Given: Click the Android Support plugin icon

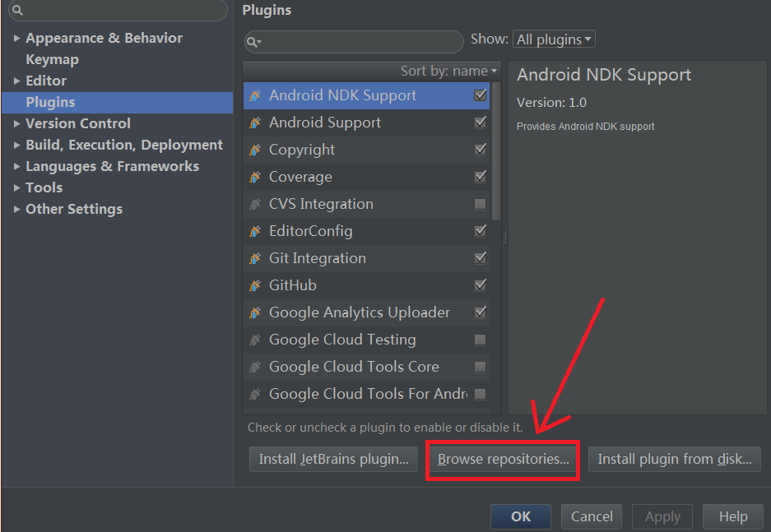Looking at the screenshot, I should (255, 123).
